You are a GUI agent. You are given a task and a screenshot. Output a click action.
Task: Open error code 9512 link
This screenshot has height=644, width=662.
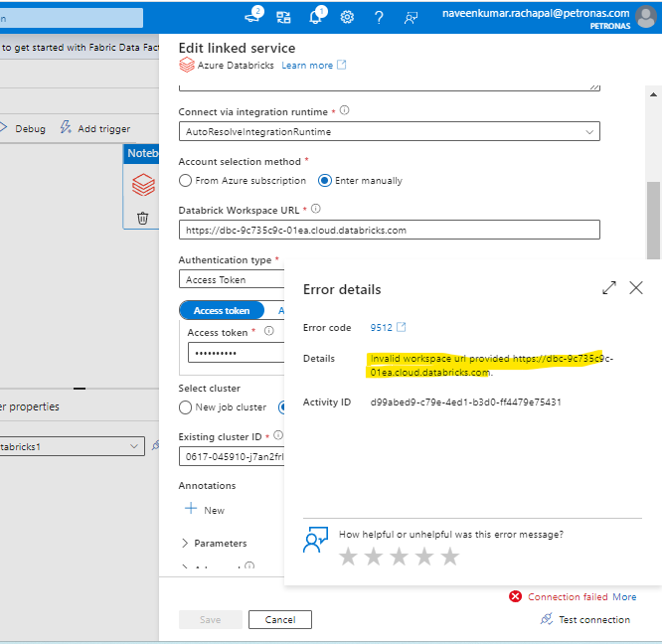click(x=381, y=328)
